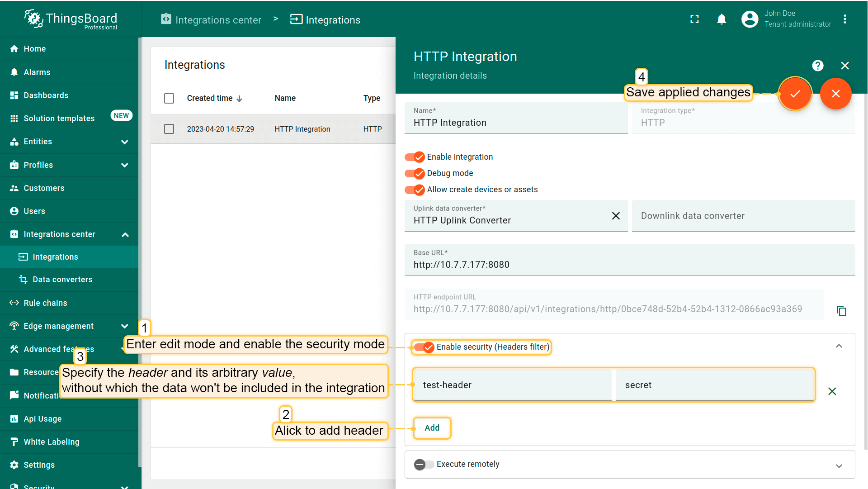Click the orange X to cancel changes
The width and height of the screenshot is (868, 489).
(835, 94)
